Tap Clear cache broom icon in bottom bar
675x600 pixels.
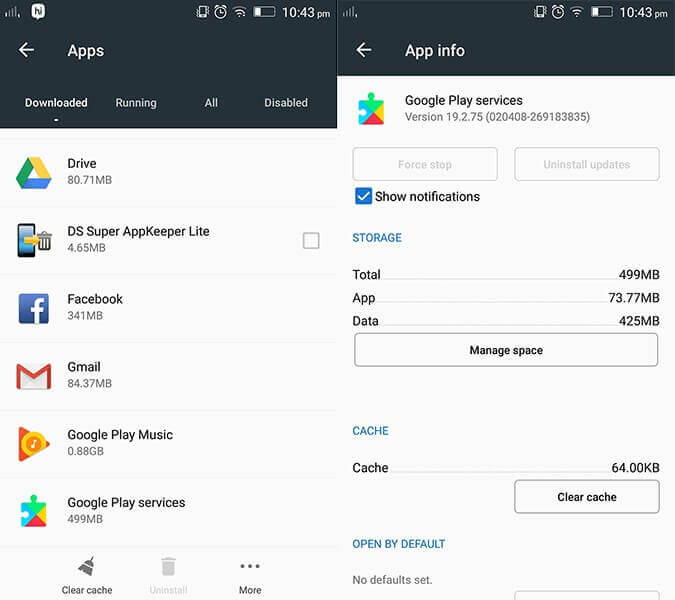pos(87,566)
